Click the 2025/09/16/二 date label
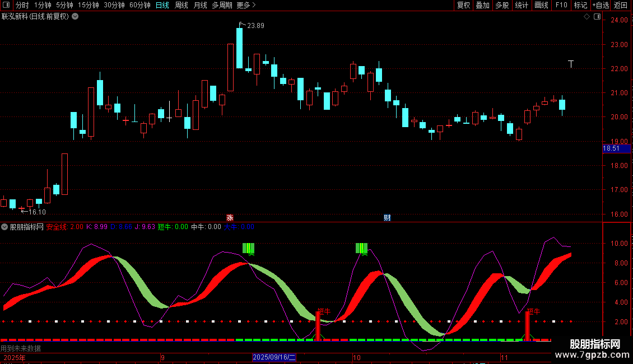 tap(274, 357)
